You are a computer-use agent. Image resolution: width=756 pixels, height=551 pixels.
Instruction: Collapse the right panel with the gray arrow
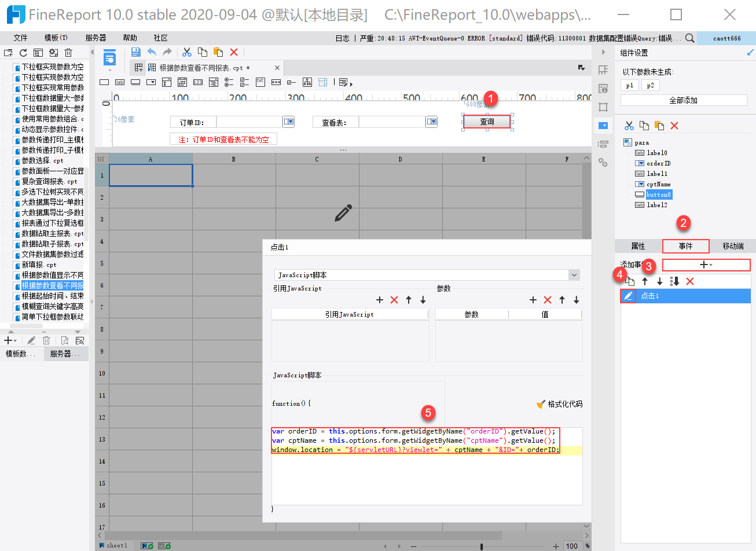pyautogui.click(x=603, y=52)
